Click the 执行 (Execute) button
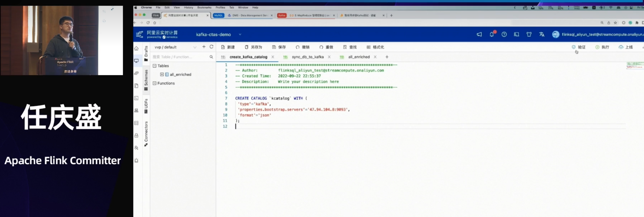The width and height of the screenshot is (644, 217). pyautogui.click(x=602, y=47)
